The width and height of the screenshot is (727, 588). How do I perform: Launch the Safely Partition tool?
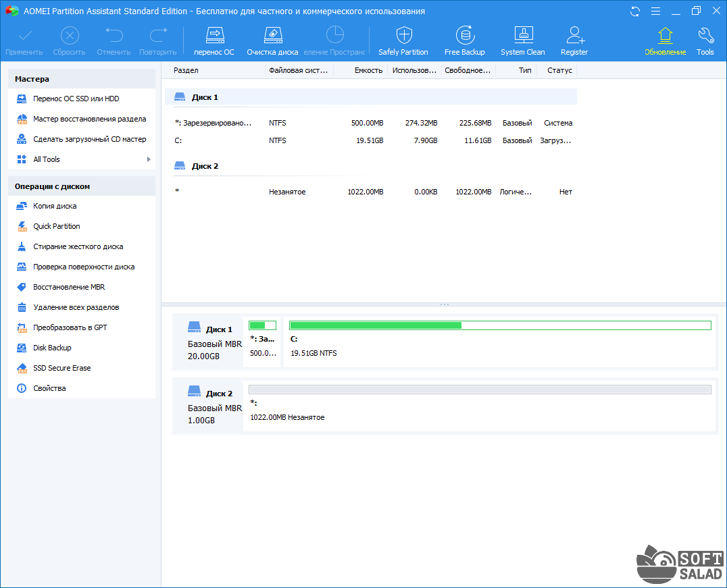point(403,41)
